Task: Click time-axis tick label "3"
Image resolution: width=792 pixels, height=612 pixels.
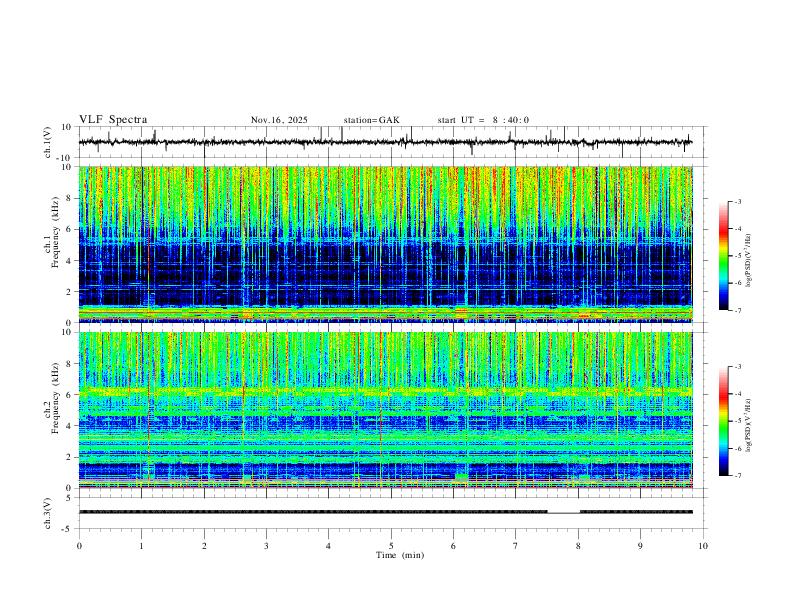Action: click(266, 546)
